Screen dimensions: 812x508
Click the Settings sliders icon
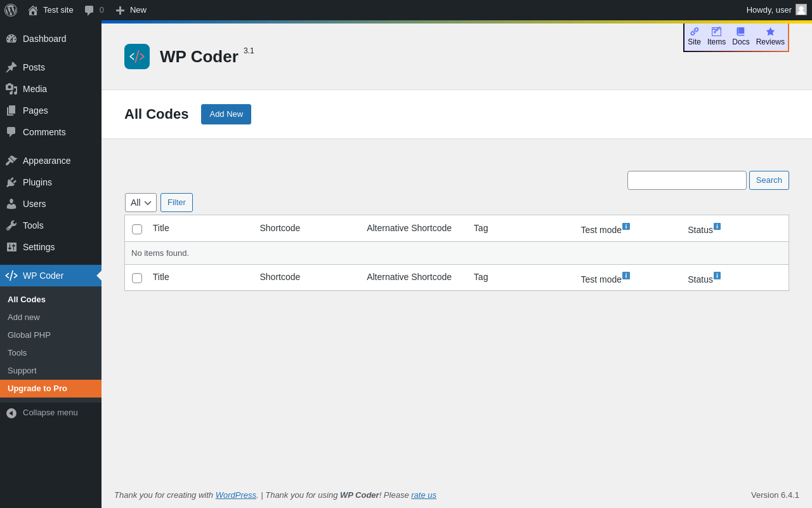[11, 247]
